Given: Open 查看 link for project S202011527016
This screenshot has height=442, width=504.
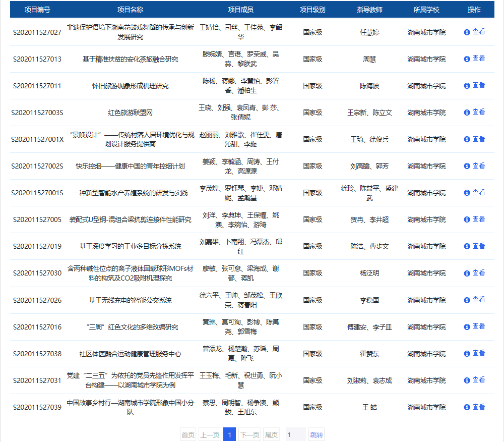Looking at the screenshot, I should point(478,326).
